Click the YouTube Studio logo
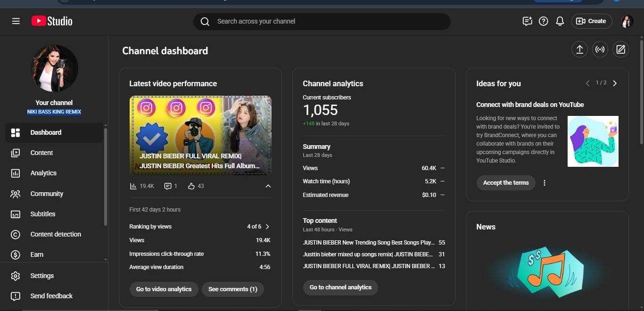 click(x=52, y=21)
